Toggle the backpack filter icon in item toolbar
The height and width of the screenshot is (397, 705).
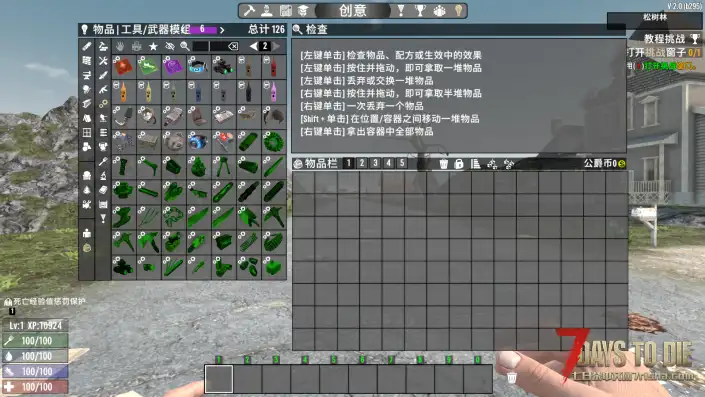click(x=136, y=46)
